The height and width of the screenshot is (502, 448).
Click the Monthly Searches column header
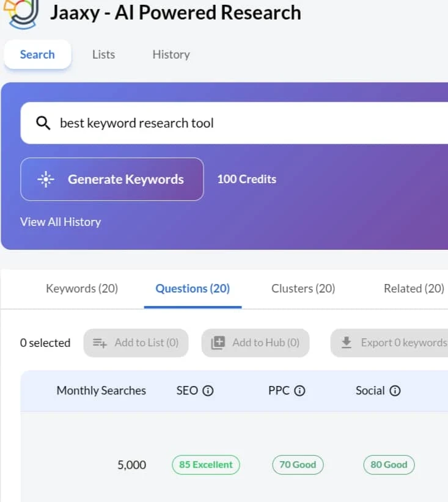pyautogui.click(x=101, y=391)
